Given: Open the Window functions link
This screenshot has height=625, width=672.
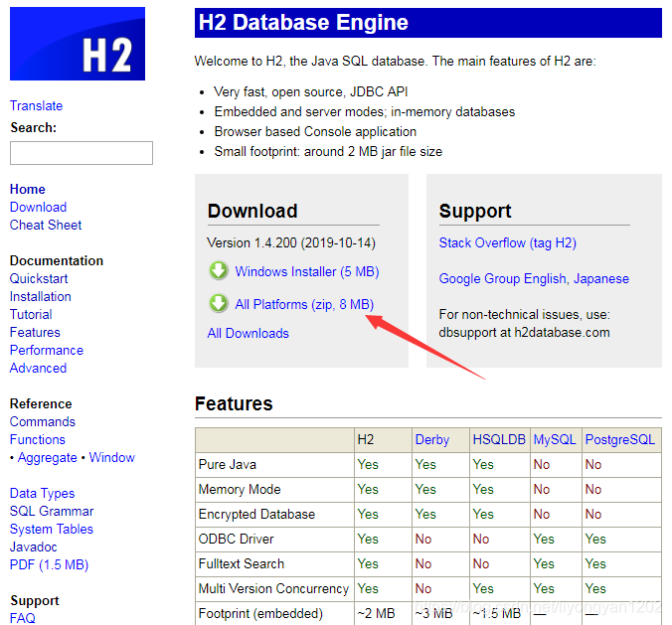Looking at the screenshot, I should (112, 457).
